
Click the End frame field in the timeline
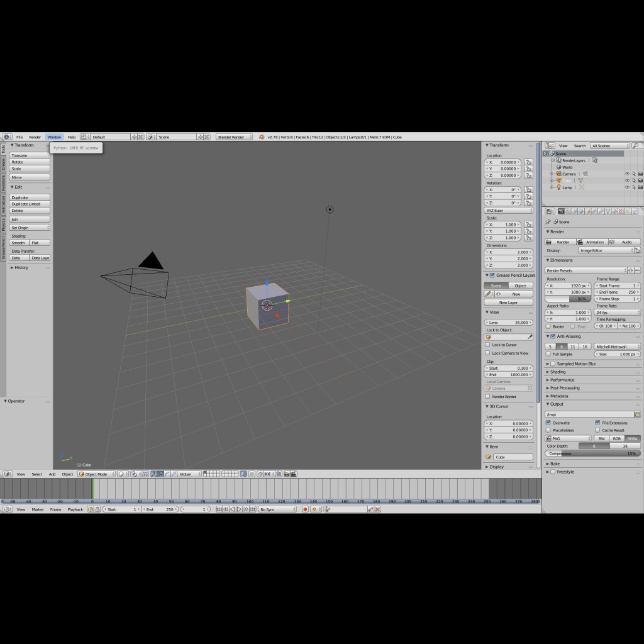click(158, 509)
